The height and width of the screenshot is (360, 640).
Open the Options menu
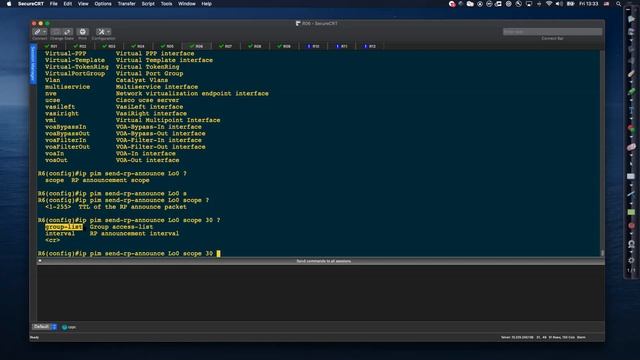[x=103, y=4]
